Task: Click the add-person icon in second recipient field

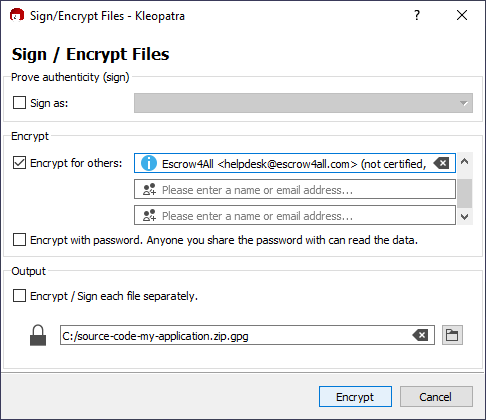Action: click(149, 189)
